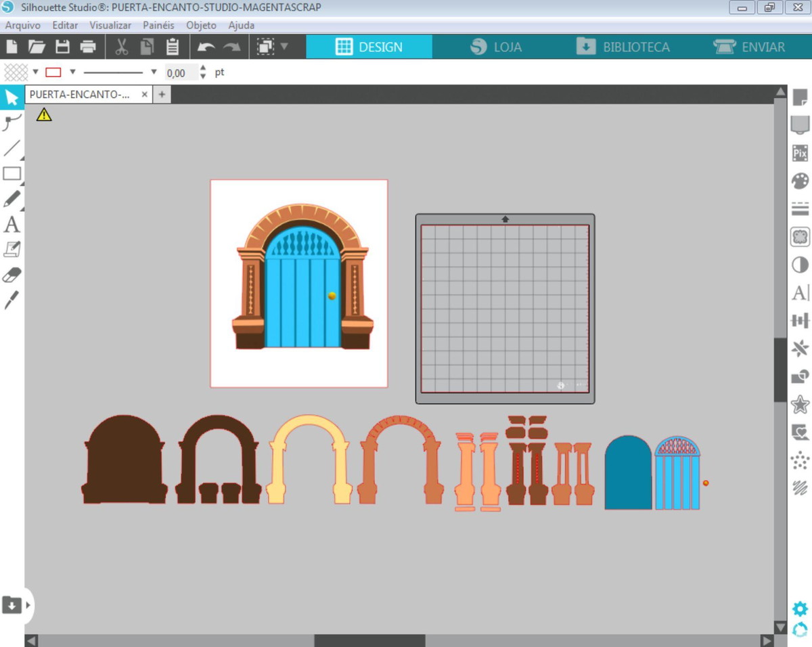Open the Line Style panel icon
Viewport: 812px width, 647px height.
pyautogui.click(x=800, y=208)
